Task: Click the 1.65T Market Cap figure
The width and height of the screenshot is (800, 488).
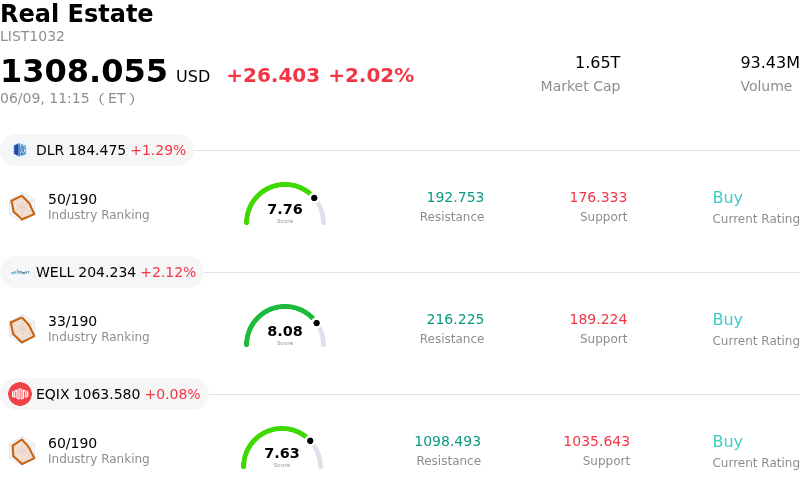Action: (597, 62)
